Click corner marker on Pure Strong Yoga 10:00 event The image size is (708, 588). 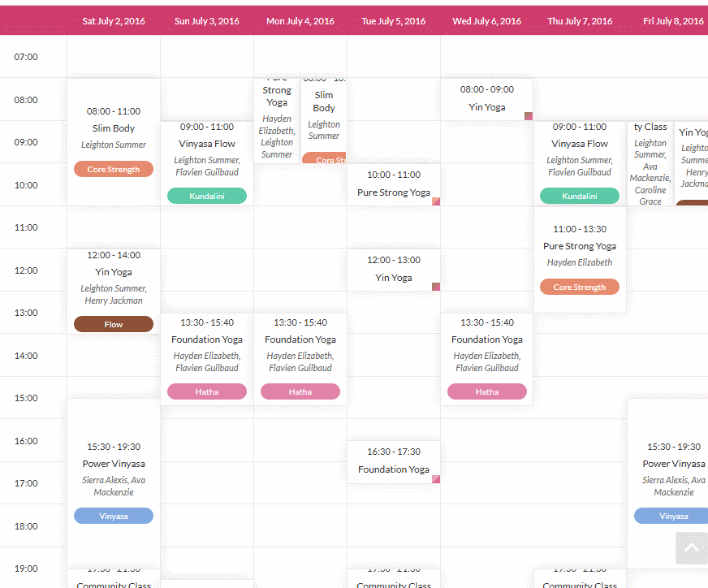pos(436,201)
